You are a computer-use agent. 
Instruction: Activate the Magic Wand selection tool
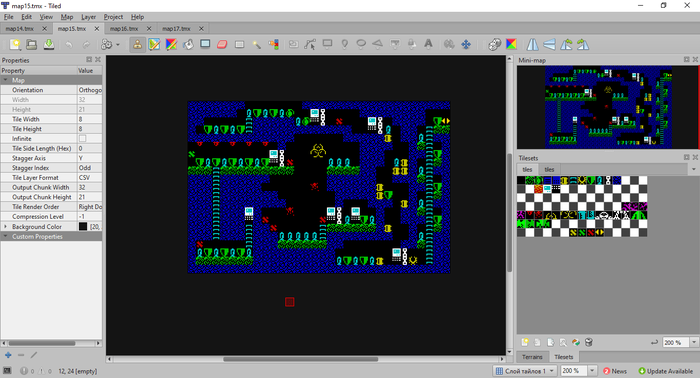click(x=256, y=44)
